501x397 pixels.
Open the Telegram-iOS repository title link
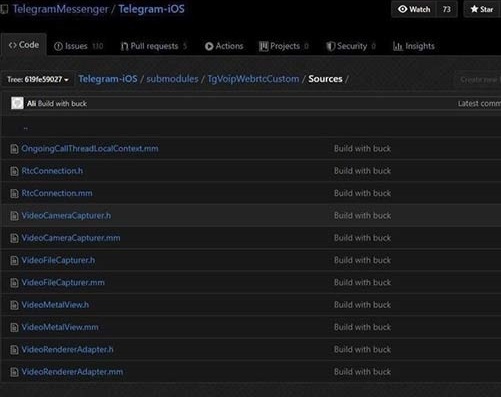pyautogui.click(x=151, y=9)
